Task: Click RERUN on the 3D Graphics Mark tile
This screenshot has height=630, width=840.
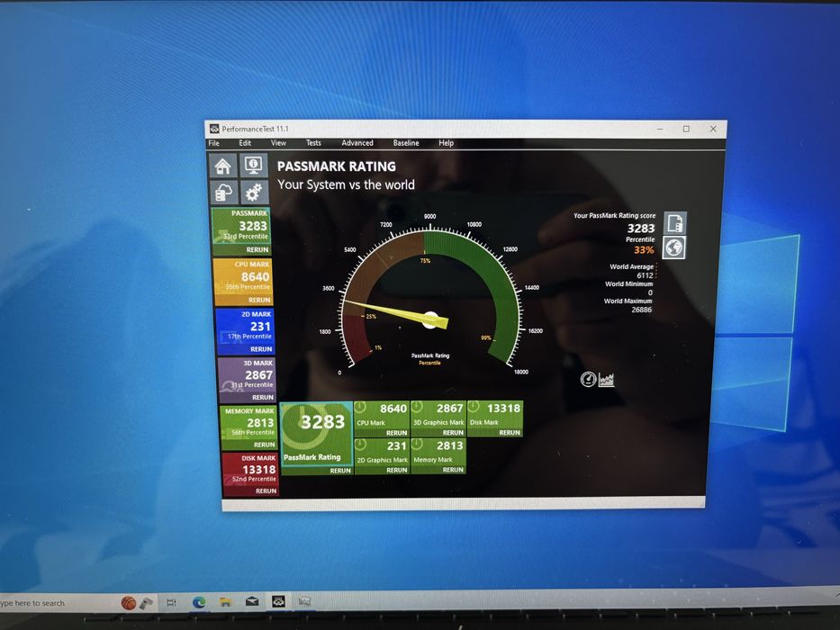Action: point(453,433)
